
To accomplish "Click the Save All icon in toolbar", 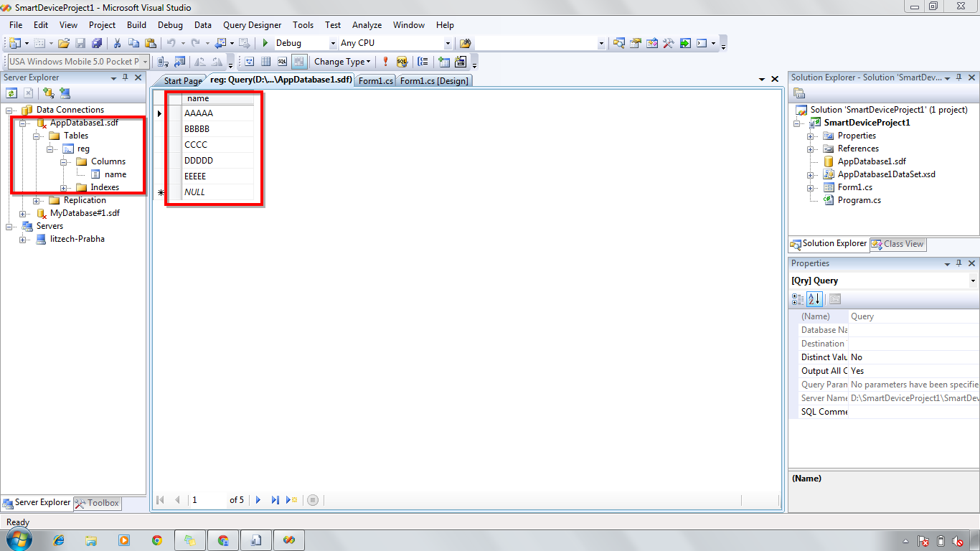I will pyautogui.click(x=97, y=43).
